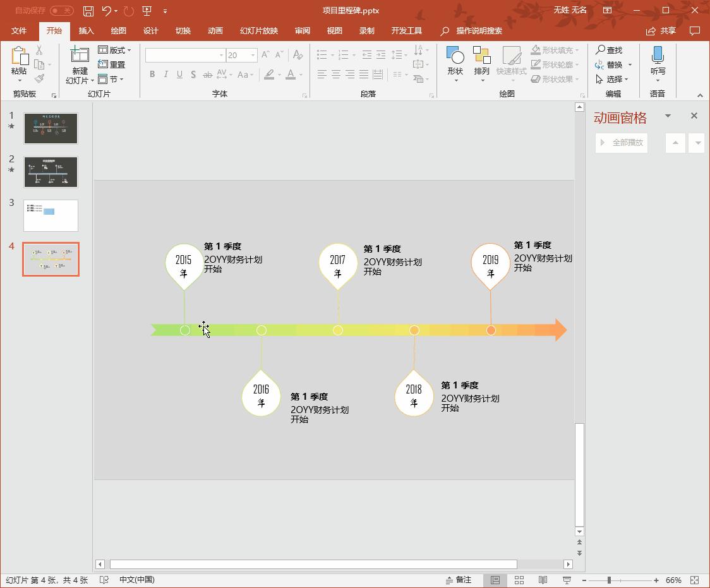Select the 粘贴 (Paste) icon

point(19,56)
